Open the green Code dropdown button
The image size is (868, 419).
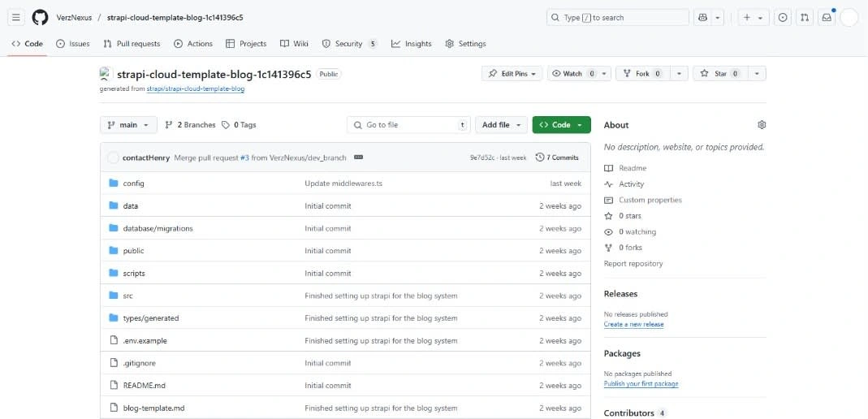[561, 125]
